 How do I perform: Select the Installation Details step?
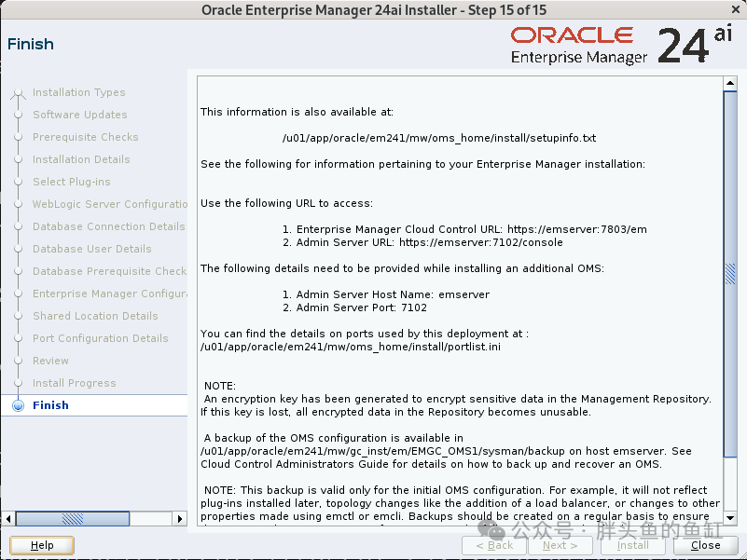81,159
